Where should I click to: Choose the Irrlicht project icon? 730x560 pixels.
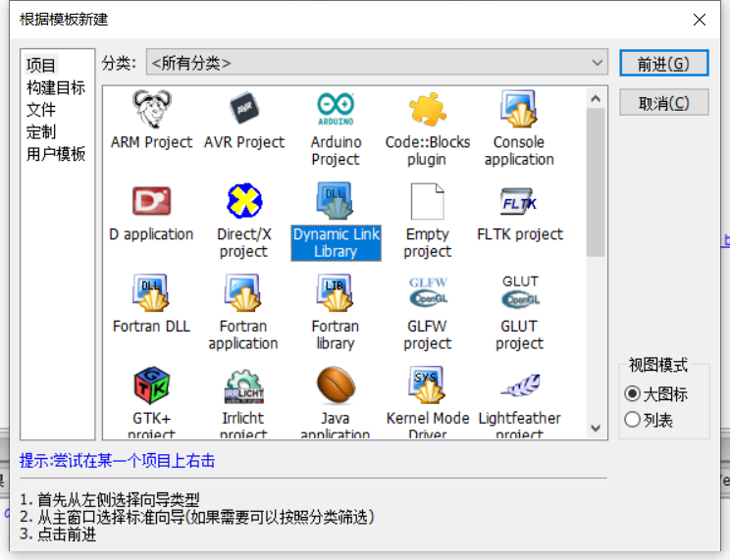point(244,386)
